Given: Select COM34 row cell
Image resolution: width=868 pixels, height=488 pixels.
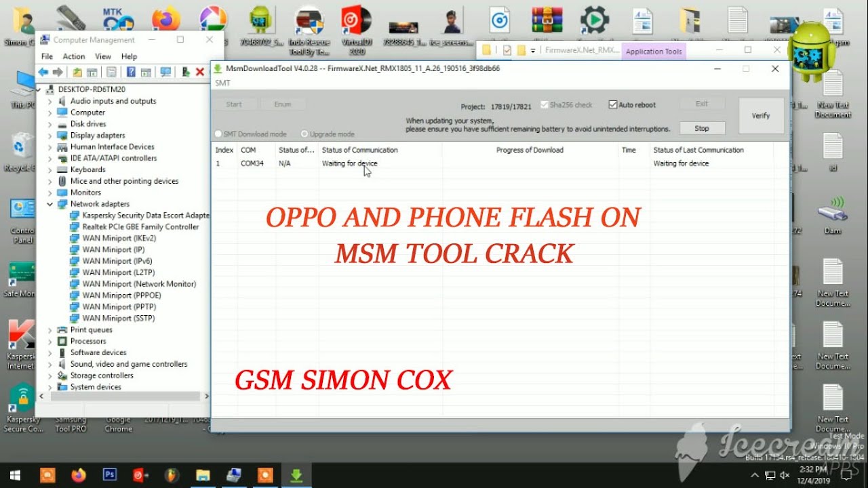Looking at the screenshot, I should point(252,163).
